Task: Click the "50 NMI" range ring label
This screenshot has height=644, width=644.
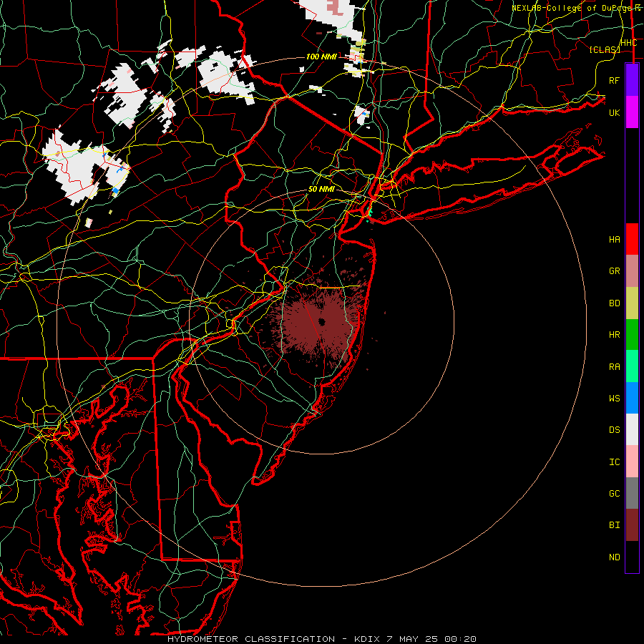Action: [x=321, y=190]
